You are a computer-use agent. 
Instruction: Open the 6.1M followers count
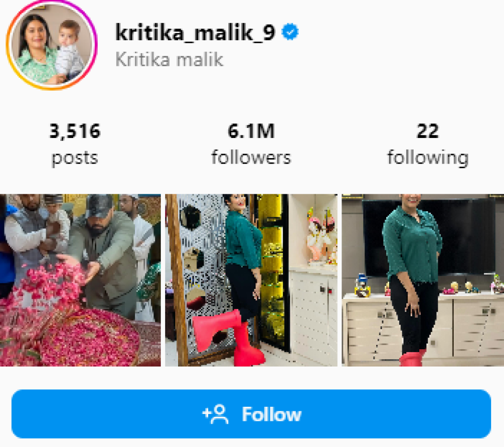click(251, 131)
